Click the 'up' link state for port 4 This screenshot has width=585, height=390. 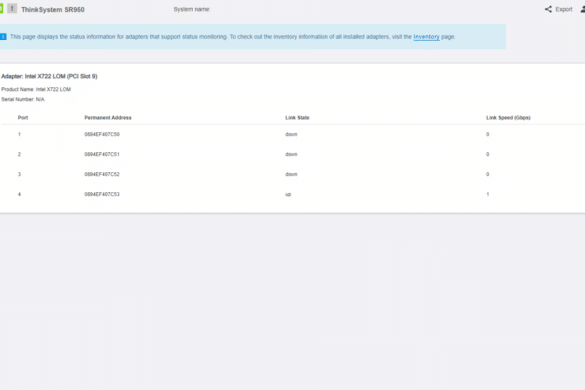point(288,194)
